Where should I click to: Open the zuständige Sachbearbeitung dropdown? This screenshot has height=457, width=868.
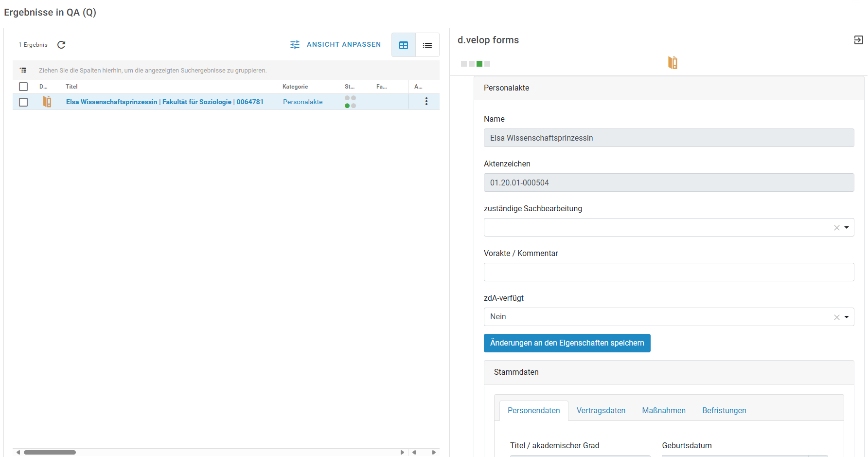[x=846, y=227]
